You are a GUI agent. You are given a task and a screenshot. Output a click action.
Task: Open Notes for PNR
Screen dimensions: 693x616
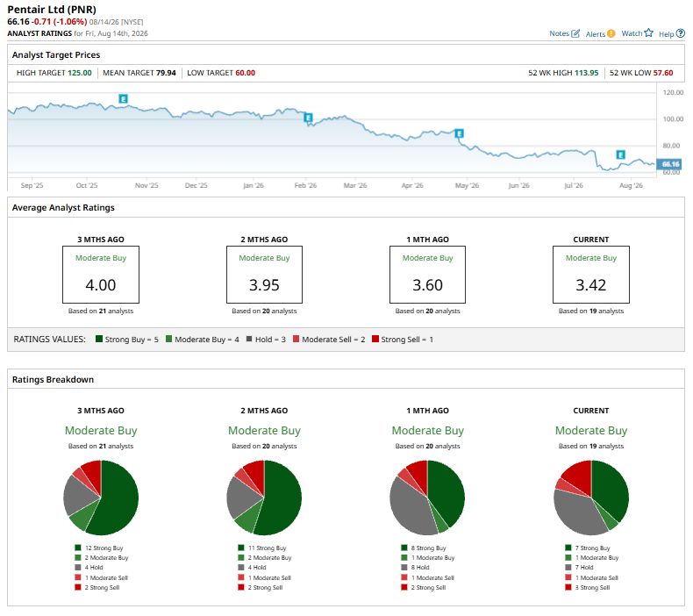click(564, 33)
